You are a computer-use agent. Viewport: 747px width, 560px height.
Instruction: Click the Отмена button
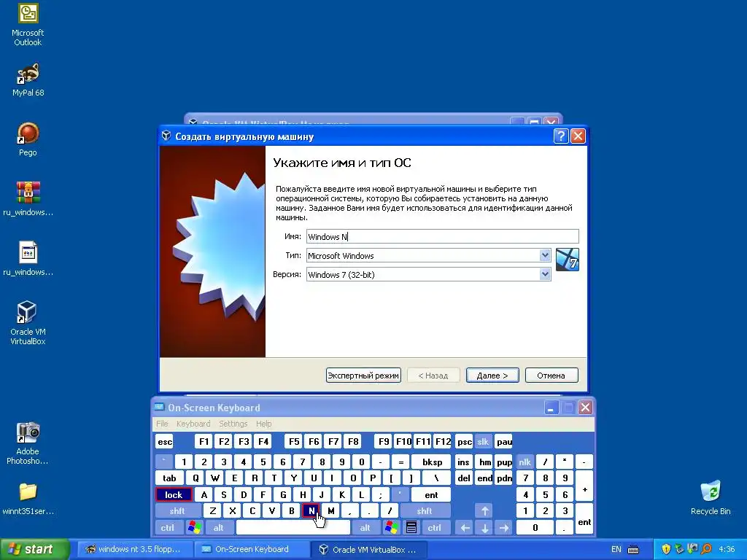coord(551,376)
